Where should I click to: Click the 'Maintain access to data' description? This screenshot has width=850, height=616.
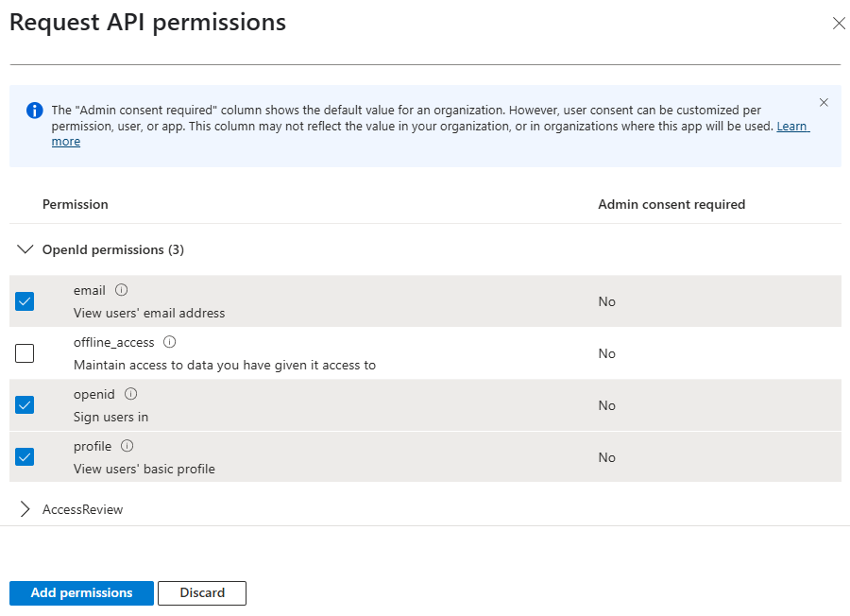pyautogui.click(x=225, y=365)
